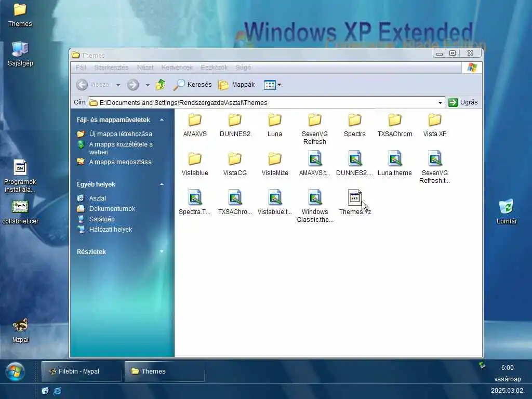Open the Forward history dropdown arrow
The image size is (532, 399).
pyautogui.click(x=148, y=85)
